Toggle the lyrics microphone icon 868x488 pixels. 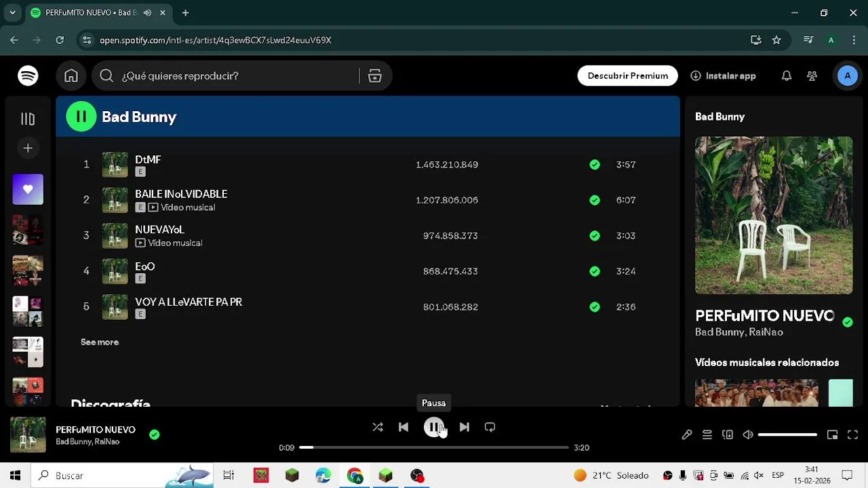tap(687, 435)
